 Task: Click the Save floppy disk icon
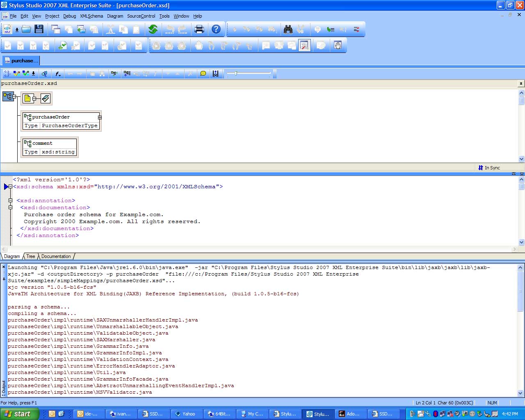[39, 29]
